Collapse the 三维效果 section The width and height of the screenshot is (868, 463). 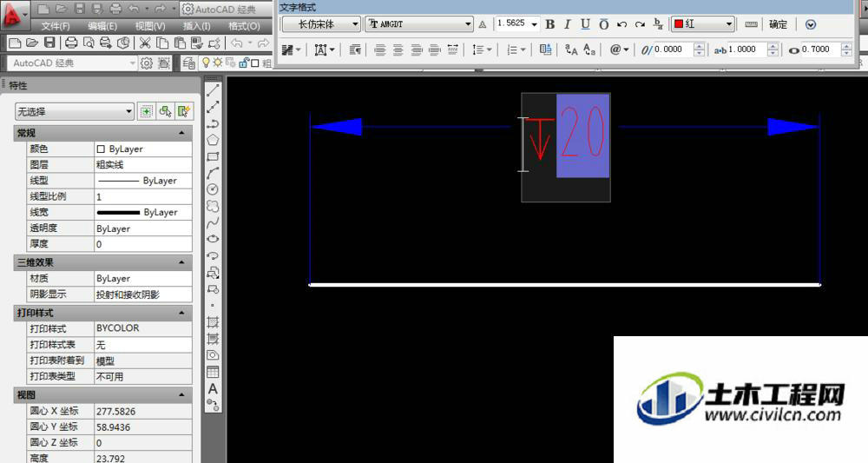(181, 262)
